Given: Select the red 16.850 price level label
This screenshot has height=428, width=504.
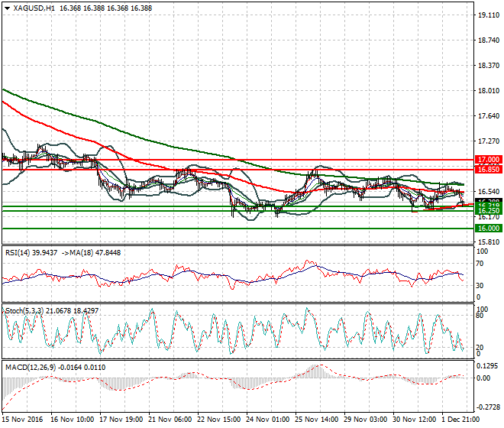Looking at the screenshot, I should tap(488, 169).
